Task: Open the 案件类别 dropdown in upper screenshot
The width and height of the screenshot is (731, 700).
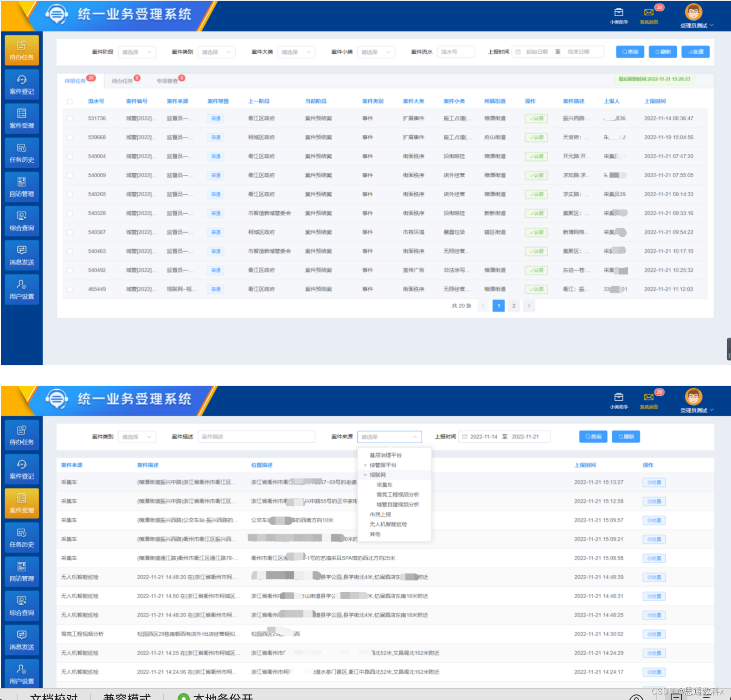Action: point(217,52)
